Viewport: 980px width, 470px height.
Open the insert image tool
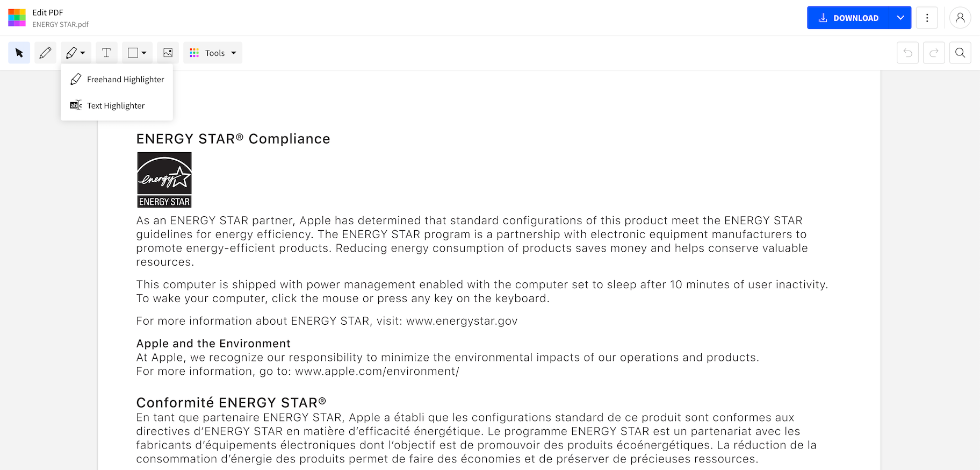click(168, 53)
